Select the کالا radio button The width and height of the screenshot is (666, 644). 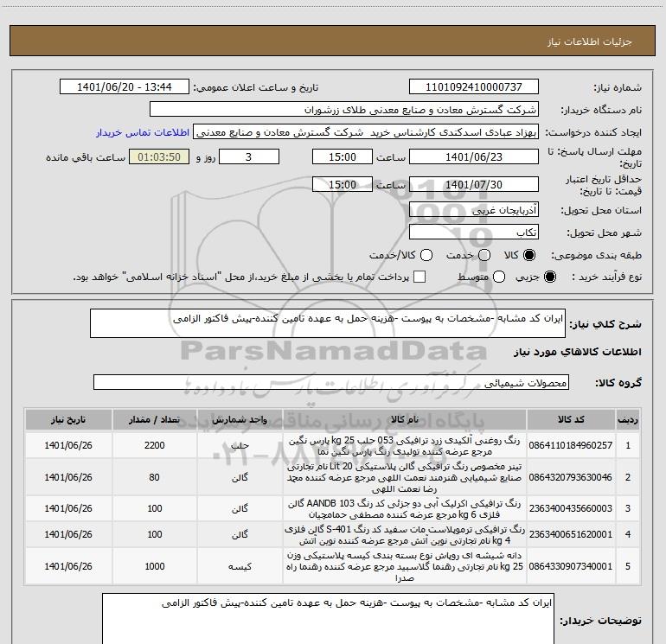tap(529, 255)
